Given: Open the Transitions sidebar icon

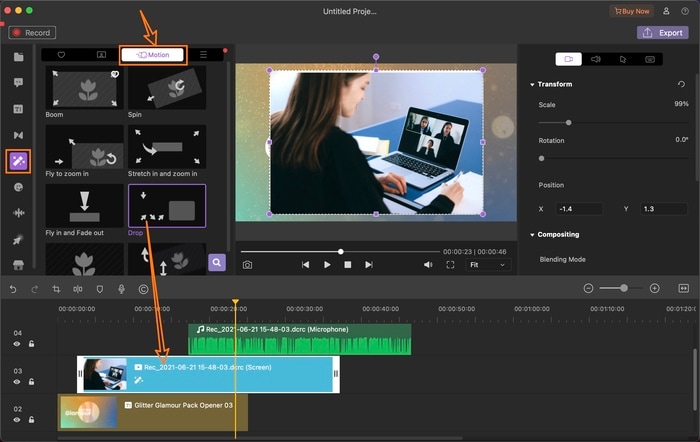Looking at the screenshot, I should pos(18,135).
